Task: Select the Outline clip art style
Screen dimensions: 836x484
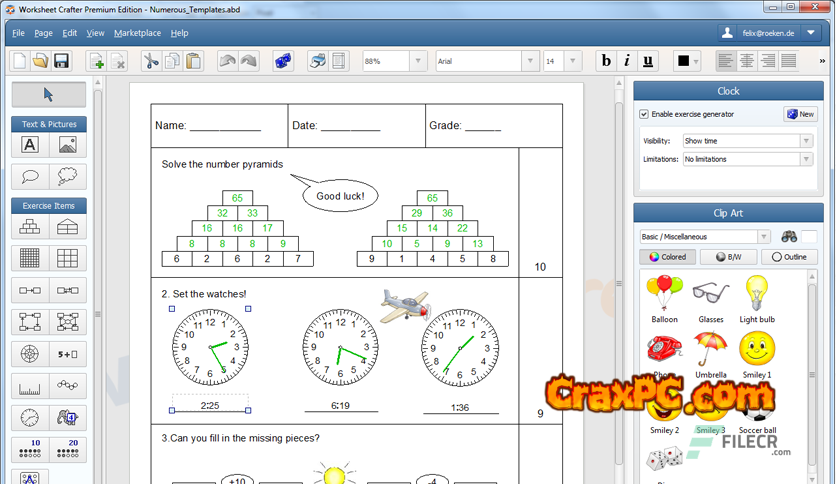Action: pos(789,257)
